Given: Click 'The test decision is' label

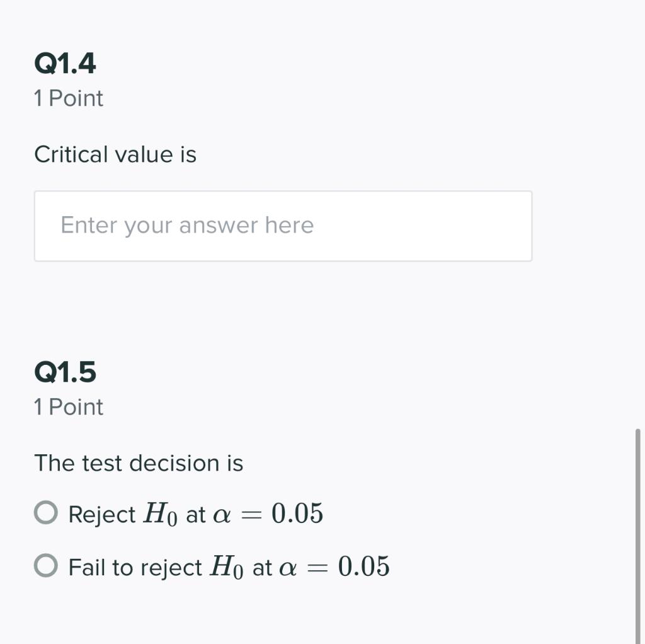Looking at the screenshot, I should click(139, 463).
